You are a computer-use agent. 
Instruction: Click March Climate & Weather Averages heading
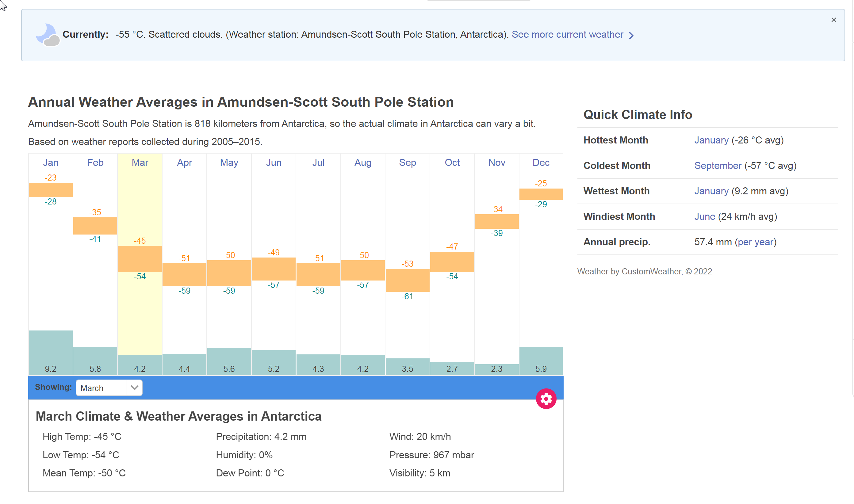[x=179, y=416]
